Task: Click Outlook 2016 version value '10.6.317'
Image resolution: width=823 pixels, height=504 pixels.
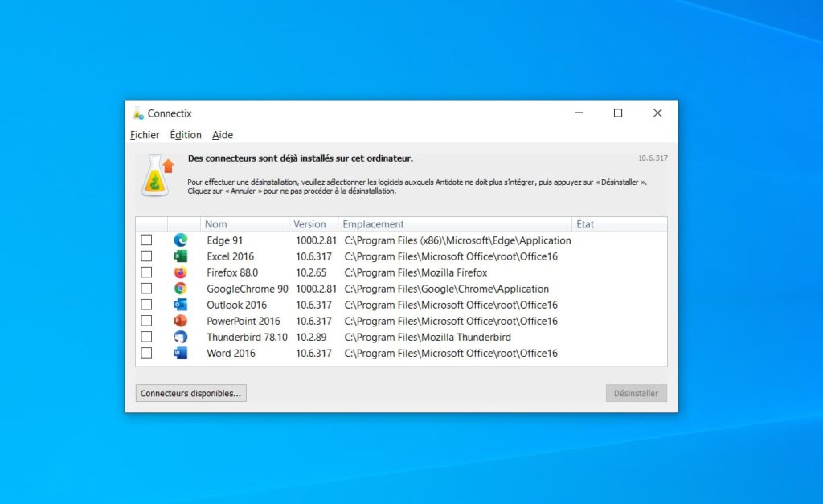Action: click(314, 305)
